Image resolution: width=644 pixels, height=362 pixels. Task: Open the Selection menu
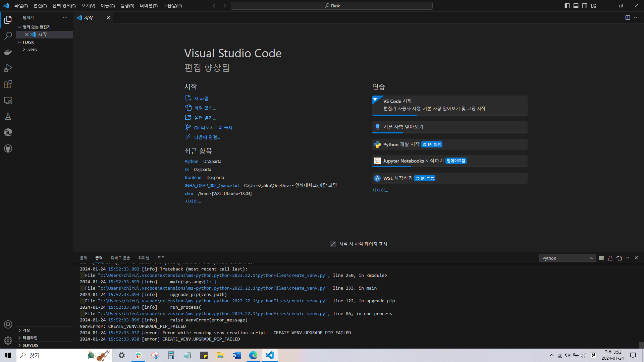tap(64, 6)
